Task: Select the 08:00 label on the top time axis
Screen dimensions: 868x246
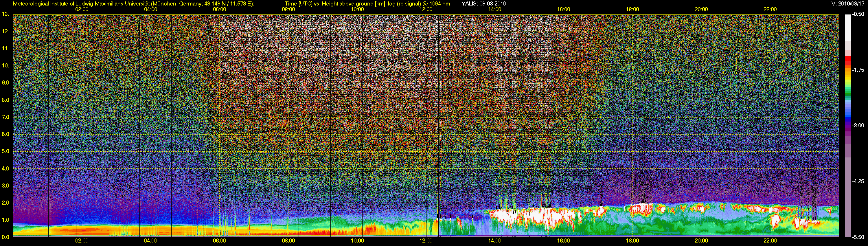Action: tap(288, 10)
